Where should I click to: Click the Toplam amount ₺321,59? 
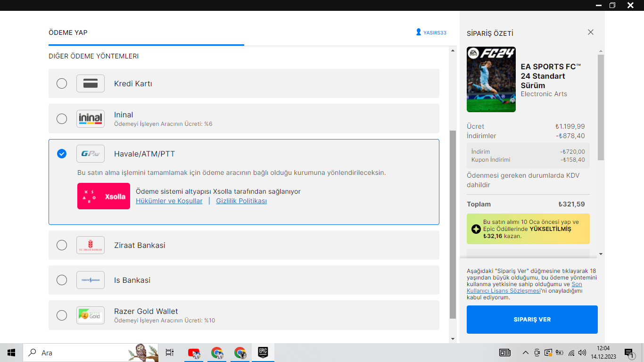coord(571,204)
